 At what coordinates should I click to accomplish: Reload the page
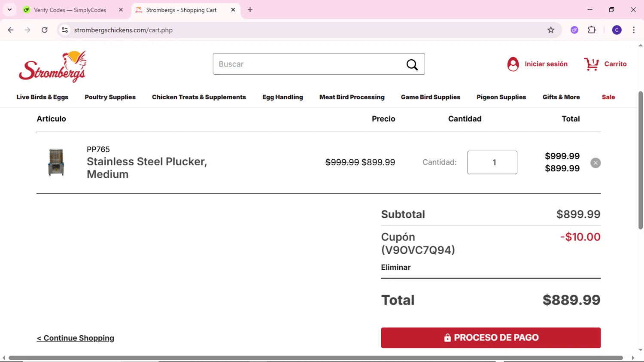[x=45, y=30]
